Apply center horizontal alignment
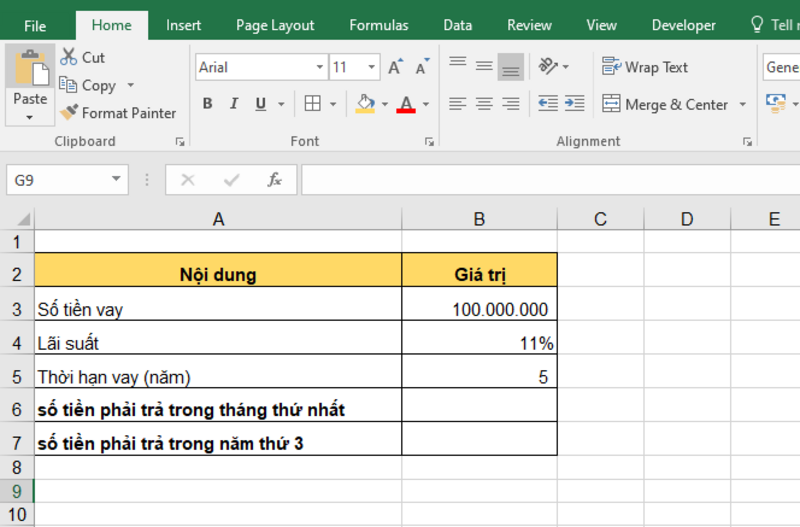Screen dimensions: 800x527 click(x=484, y=103)
